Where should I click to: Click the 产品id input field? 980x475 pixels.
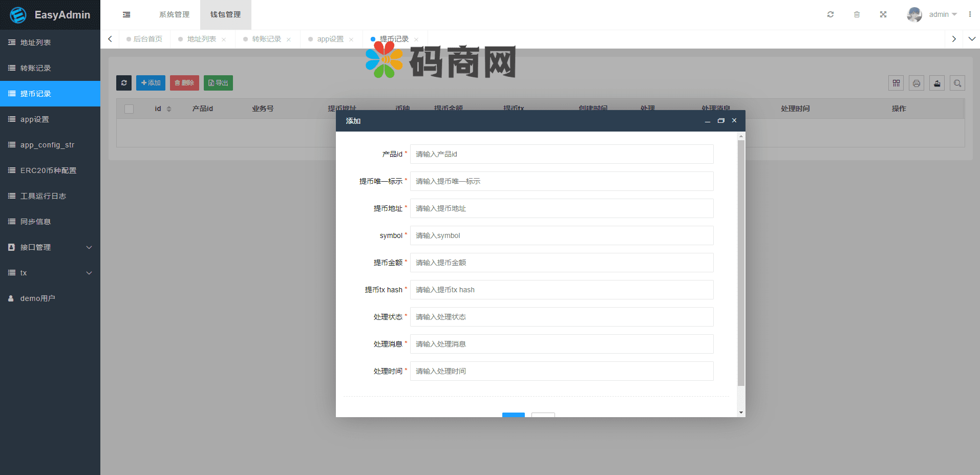tap(561, 154)
